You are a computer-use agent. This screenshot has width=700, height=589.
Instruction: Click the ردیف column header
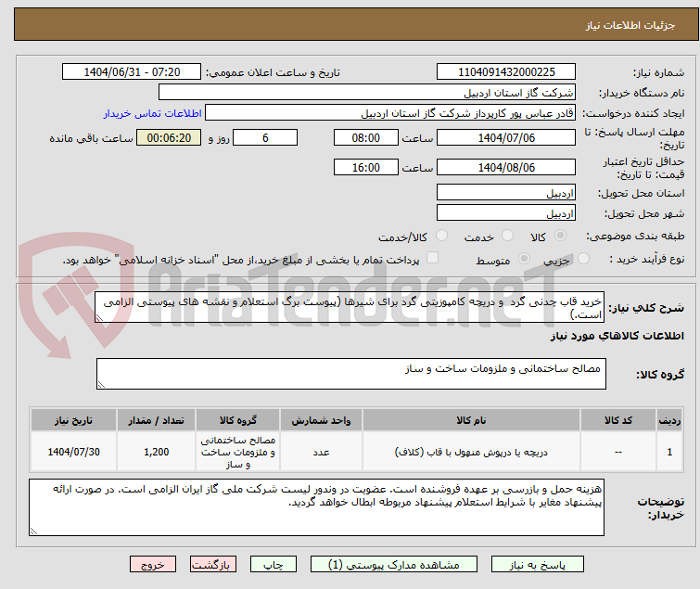click(669, 420)
